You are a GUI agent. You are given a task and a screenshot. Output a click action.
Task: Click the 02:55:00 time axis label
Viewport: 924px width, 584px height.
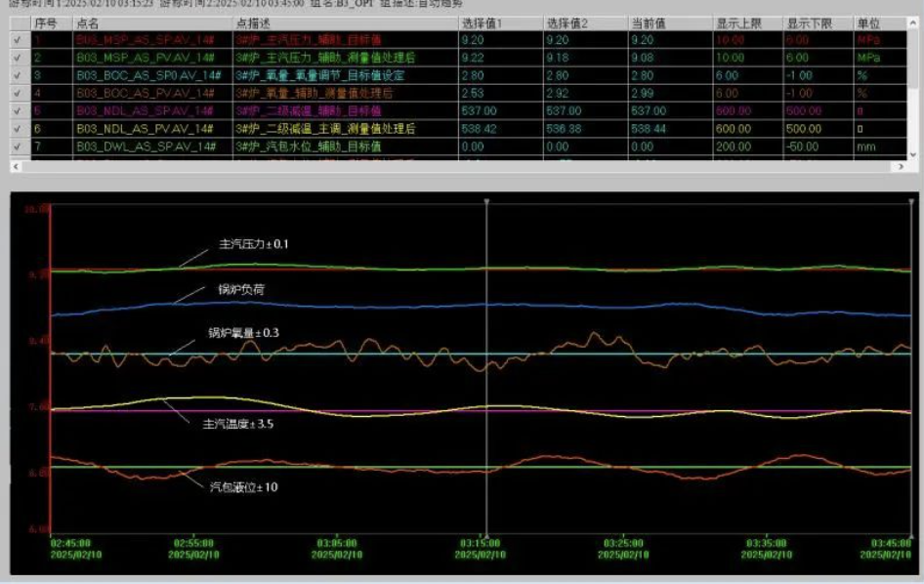(193, 543)
